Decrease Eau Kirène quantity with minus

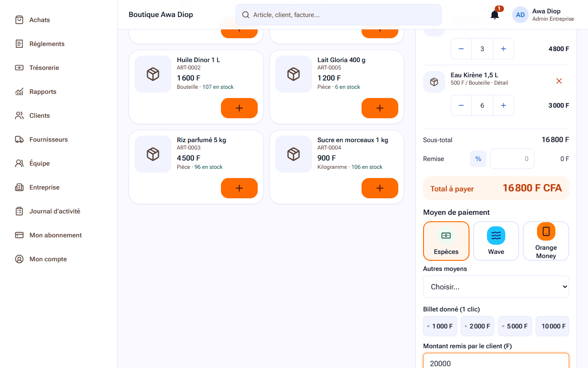coord(461,105)
